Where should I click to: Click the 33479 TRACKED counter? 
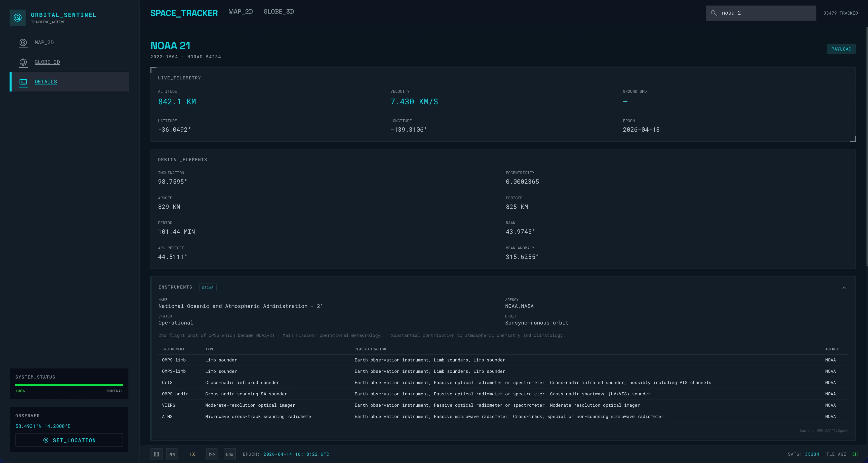tap(840, 13)
